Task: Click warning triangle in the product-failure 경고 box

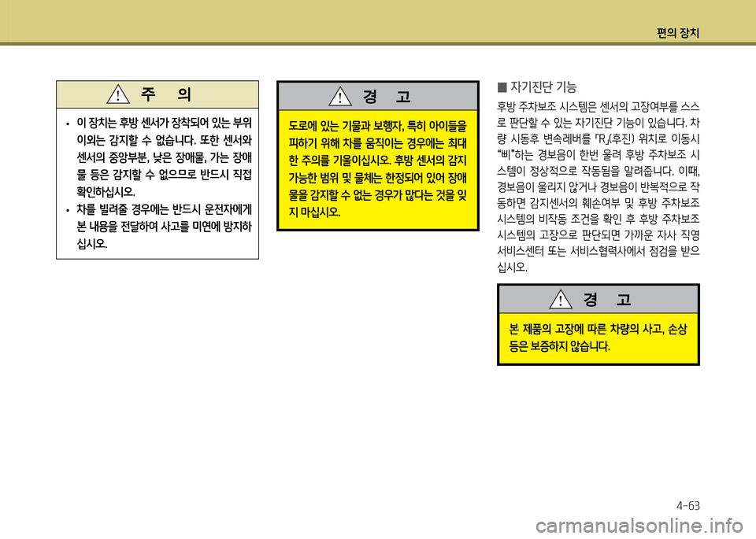Action: point(561,300)
